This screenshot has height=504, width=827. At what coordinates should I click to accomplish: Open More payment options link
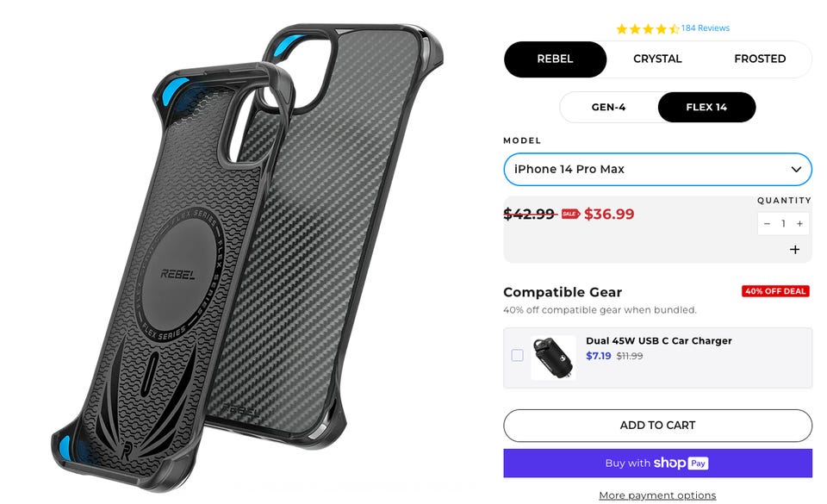[657, 495]
